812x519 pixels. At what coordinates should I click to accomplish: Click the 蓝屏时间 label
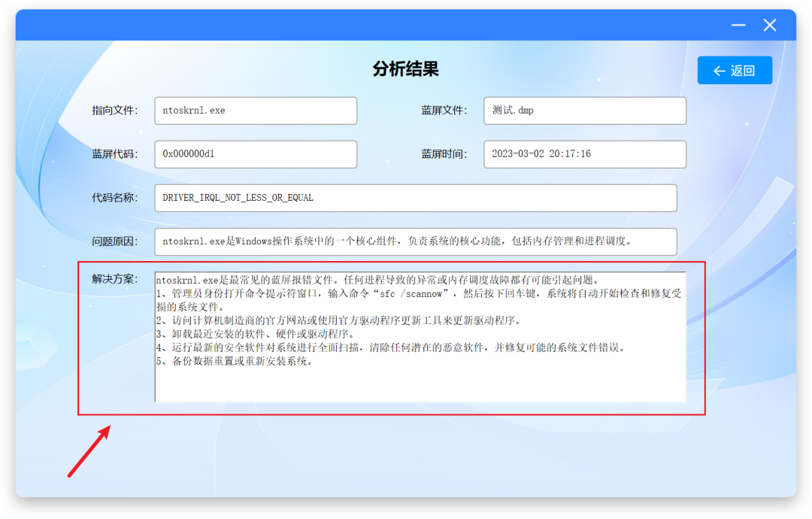[444, 154]
